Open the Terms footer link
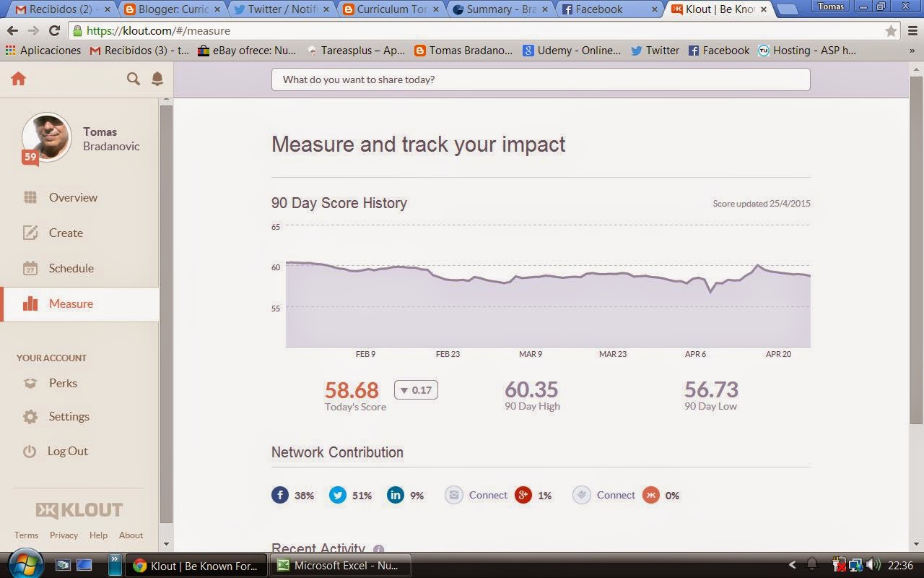The image size is (924, 578). pos(26,535)
